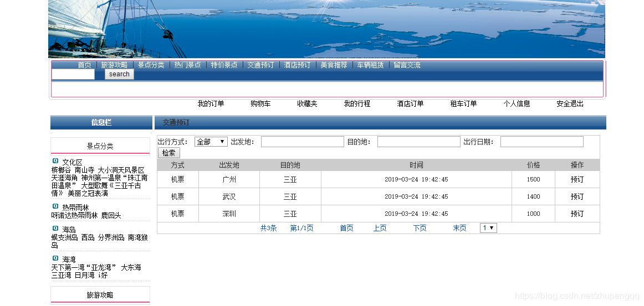Click the icon beside 热带雨林 category
The width and height of the screenshot is (644, 306).
coord(55,206)
